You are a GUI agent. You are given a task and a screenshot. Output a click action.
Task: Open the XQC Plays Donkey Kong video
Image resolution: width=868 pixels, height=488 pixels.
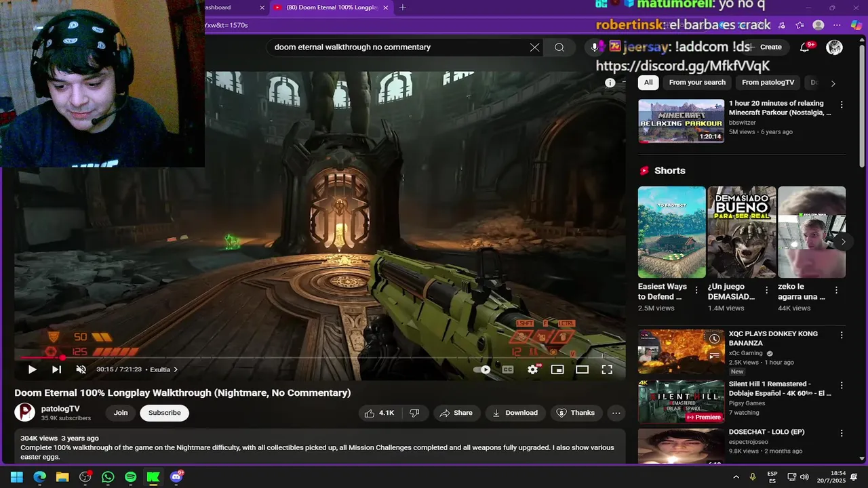[x=681, y=352]
